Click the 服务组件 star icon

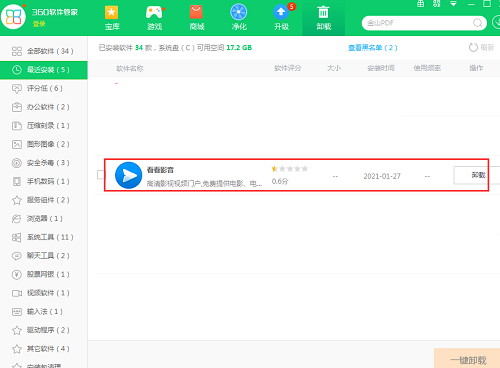tap(17, 200)
